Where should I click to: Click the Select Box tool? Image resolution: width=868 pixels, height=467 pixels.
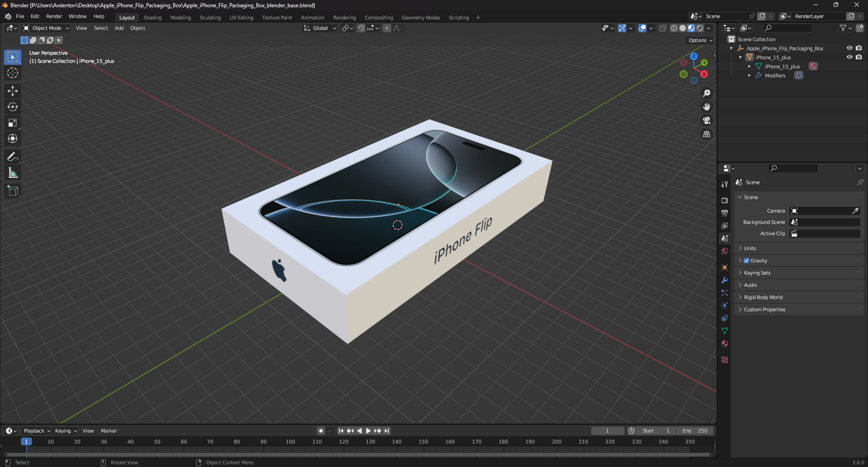pos(13,57)
